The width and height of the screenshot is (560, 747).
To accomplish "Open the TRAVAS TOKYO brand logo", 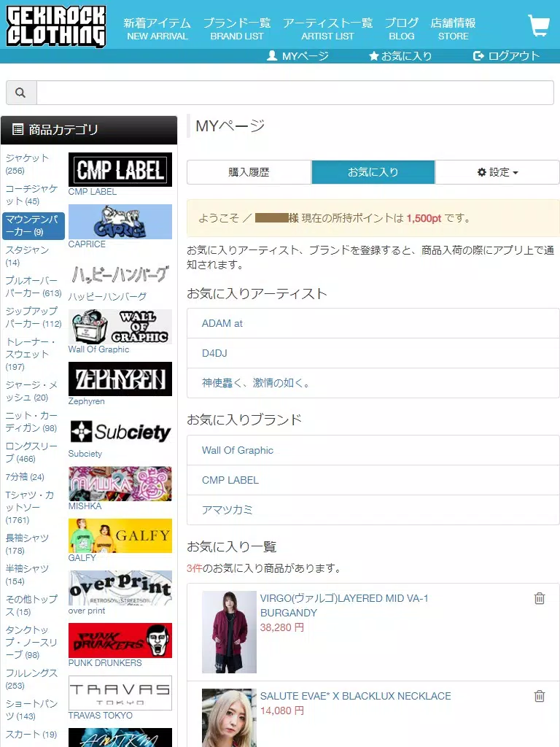I will pyautogui.click(x=120, y=693).
